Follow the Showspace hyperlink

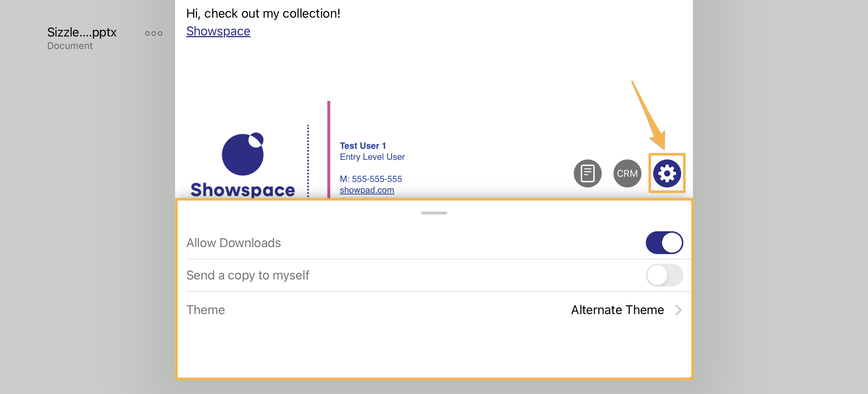(x=218, y=31)
